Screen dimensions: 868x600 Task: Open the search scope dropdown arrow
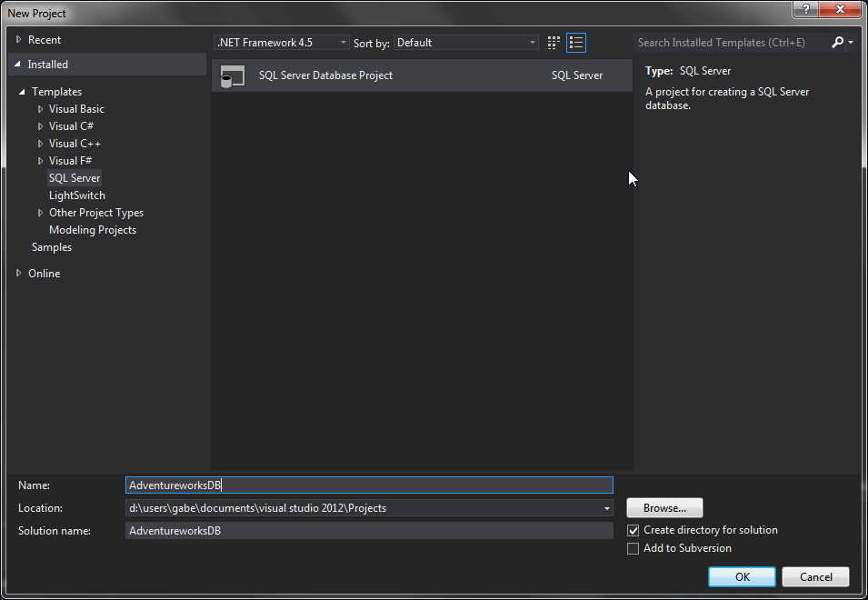coord(850,42)
